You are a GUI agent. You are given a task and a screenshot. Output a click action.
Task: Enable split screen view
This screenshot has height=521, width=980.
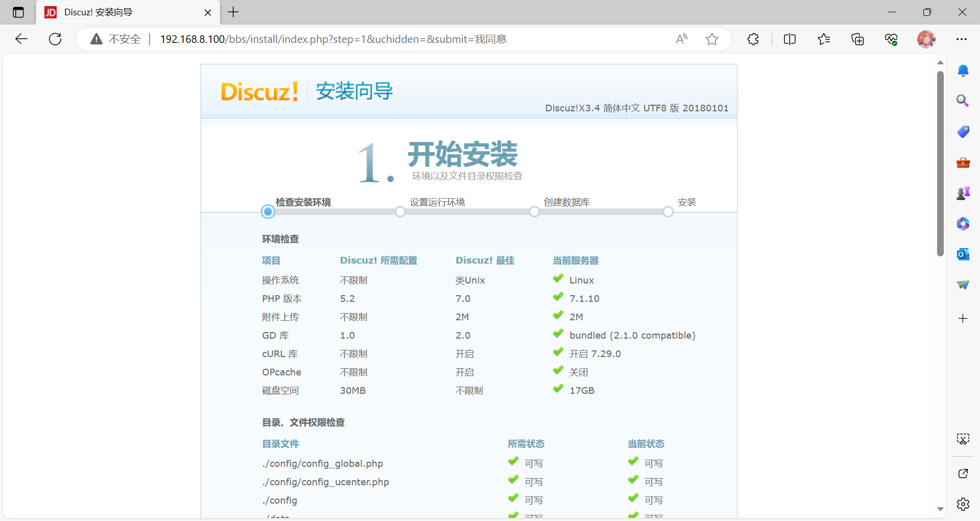[x=790, y=39]
